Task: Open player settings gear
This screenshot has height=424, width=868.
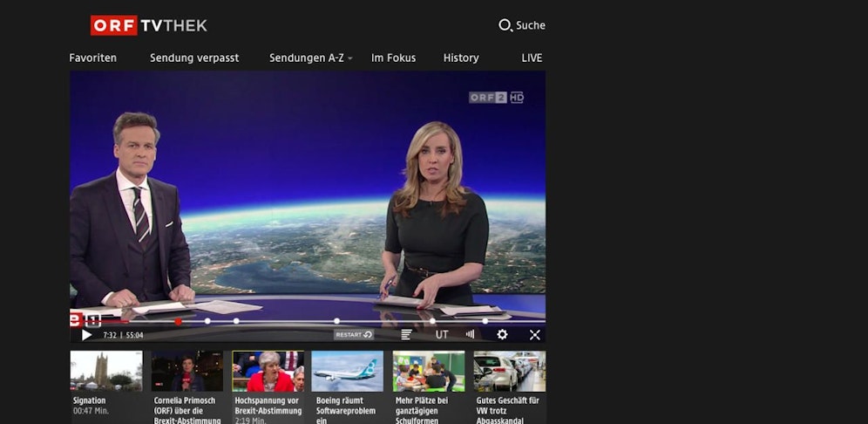Action: 502,335
